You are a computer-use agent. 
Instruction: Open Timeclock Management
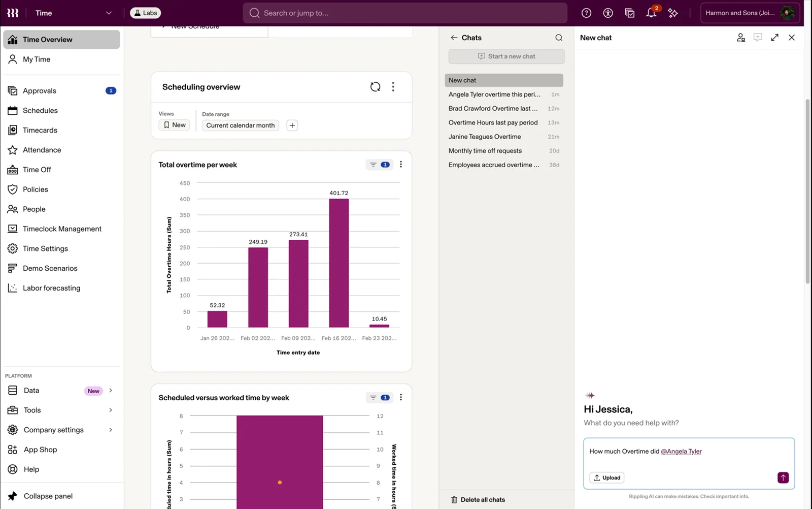(x=62, y=229)
